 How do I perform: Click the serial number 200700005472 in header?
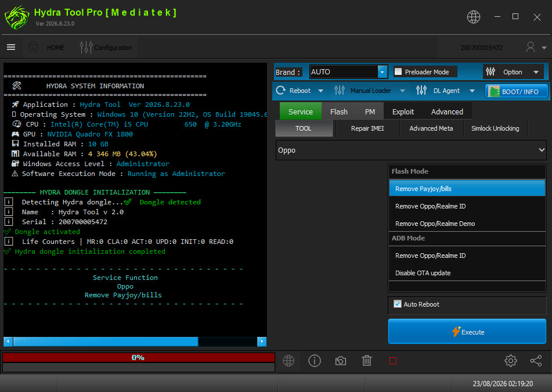[x=482, y=48]
